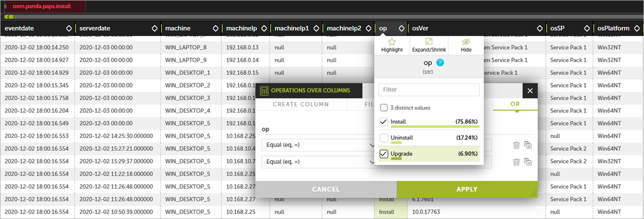644x219 pixels.
Task: Switch to the Create Column tab
Action: pos(300,104)
